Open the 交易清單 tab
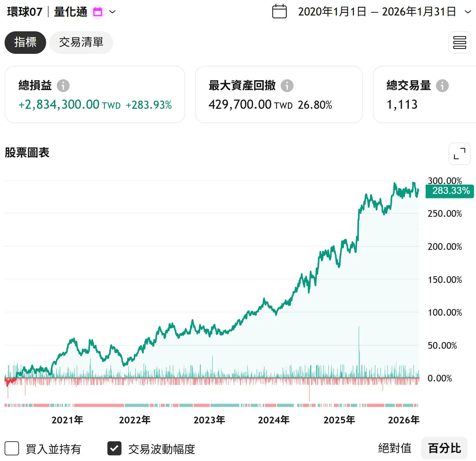 click(x=81, y=43)
